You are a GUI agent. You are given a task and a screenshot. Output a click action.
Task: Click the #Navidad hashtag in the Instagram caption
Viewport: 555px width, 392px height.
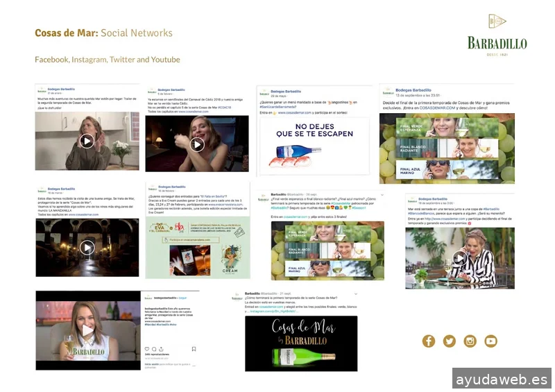150,325
